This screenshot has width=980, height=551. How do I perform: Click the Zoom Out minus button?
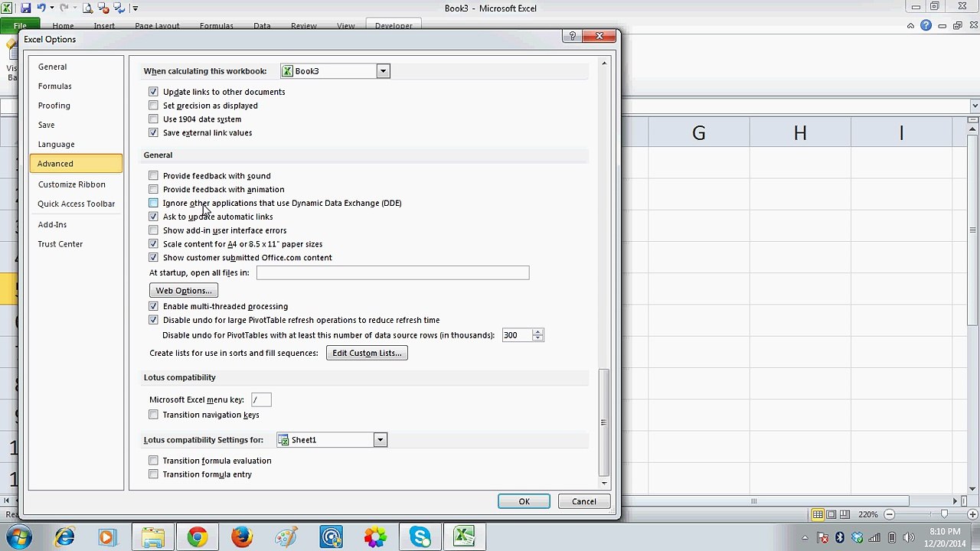point(889,515)
